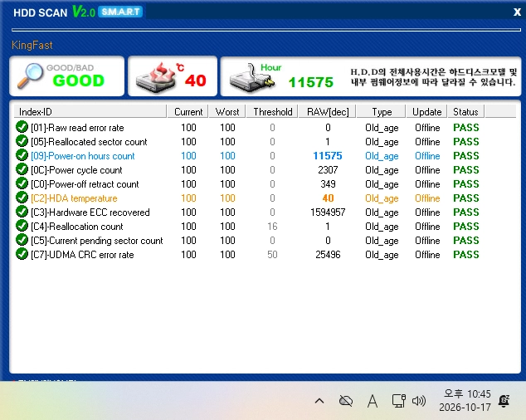
Task: Click the HDD SCAN title text
Action: pos(41,12)
